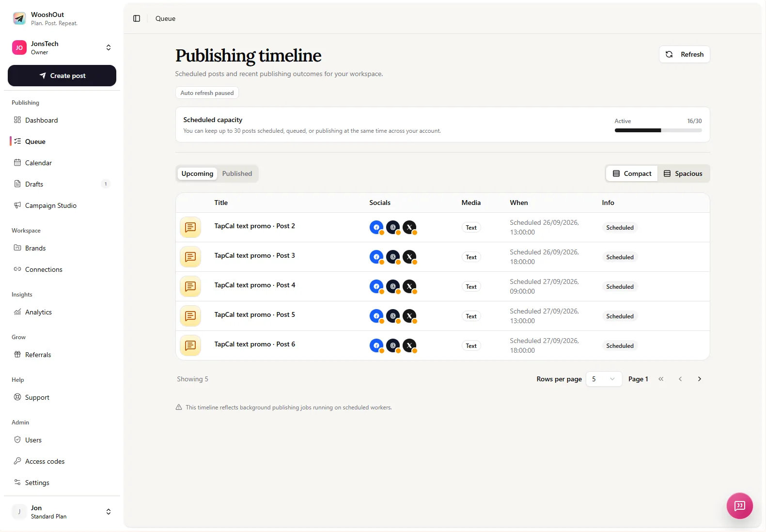The image size is (766, 532).
Task: Go to the first page of results
Action: [x=661, y=379]
